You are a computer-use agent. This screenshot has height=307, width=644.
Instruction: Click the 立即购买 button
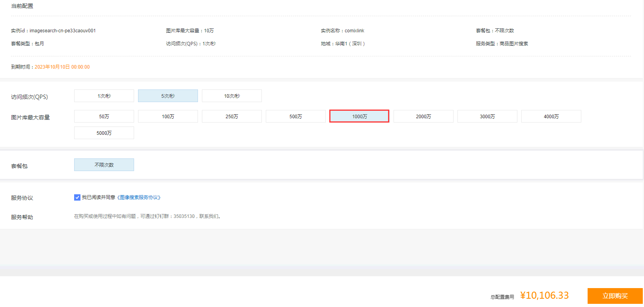point(615,296)
